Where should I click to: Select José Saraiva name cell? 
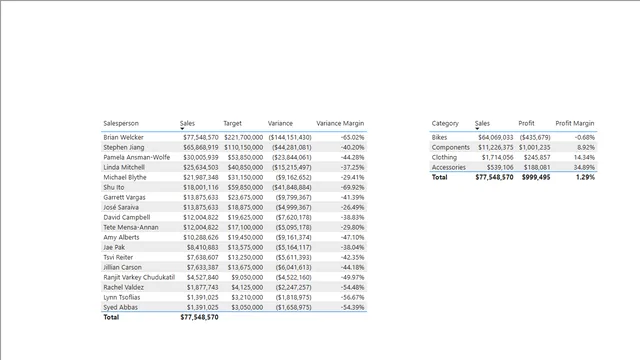[121, 207]
